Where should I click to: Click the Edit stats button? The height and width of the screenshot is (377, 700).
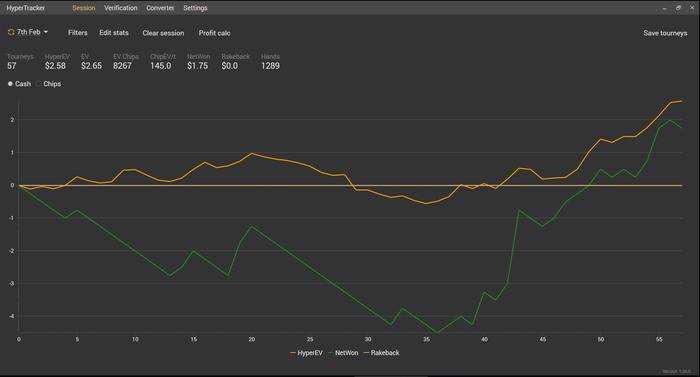[114, 33]
